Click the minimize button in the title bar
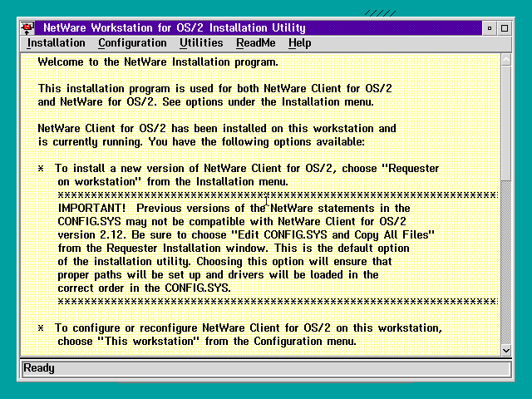 tap(491, 28)
